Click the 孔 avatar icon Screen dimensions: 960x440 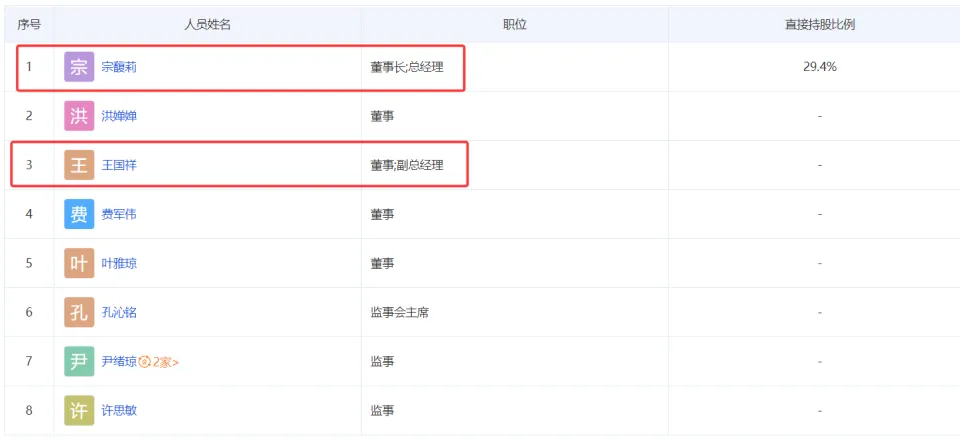[x=79, y=312]
